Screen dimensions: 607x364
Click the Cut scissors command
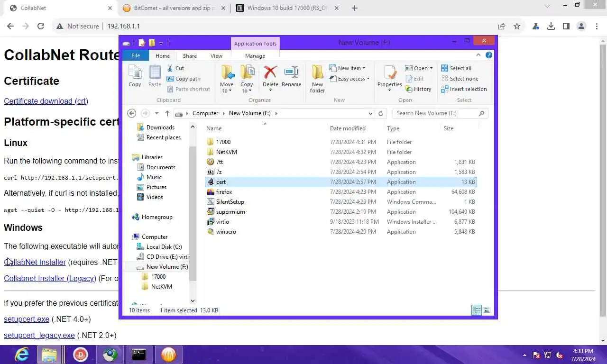coord(175,68)
